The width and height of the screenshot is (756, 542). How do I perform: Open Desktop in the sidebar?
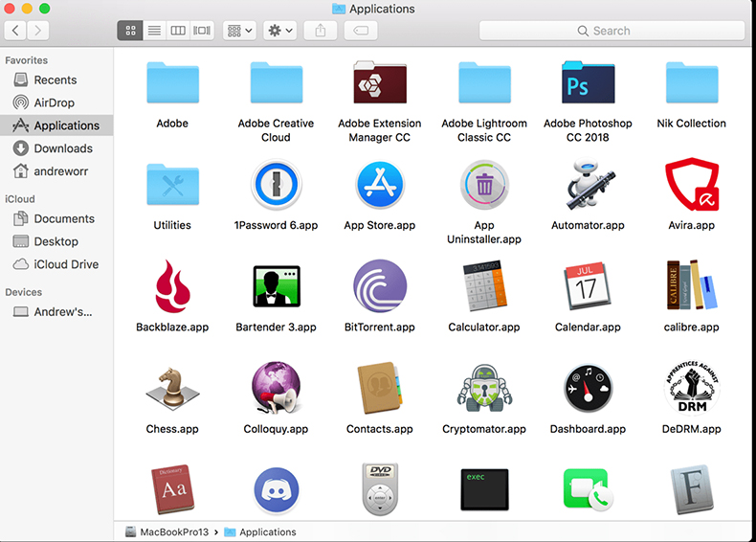(x=56, y=242)
